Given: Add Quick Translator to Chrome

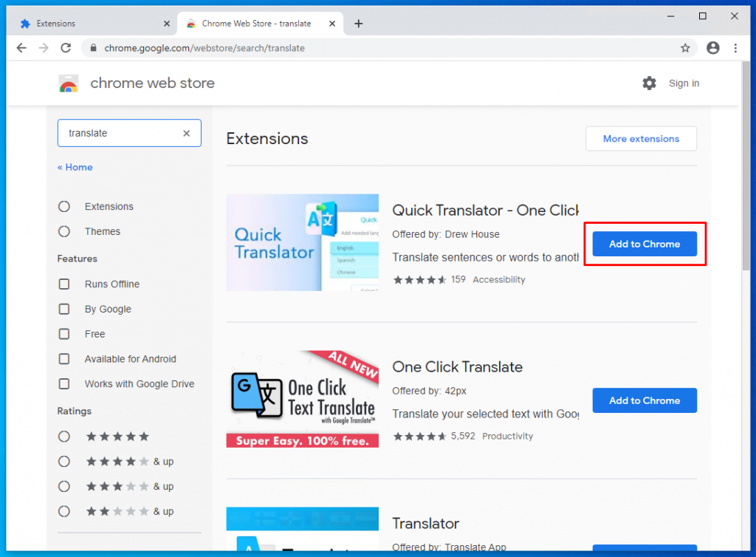Looking at the screenshot, I should click(644, 244).
